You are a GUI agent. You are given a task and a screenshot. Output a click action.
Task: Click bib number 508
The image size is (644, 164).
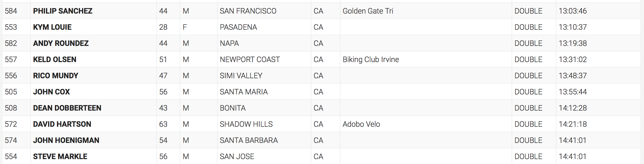pyautogui.click(x=11, y=108)
